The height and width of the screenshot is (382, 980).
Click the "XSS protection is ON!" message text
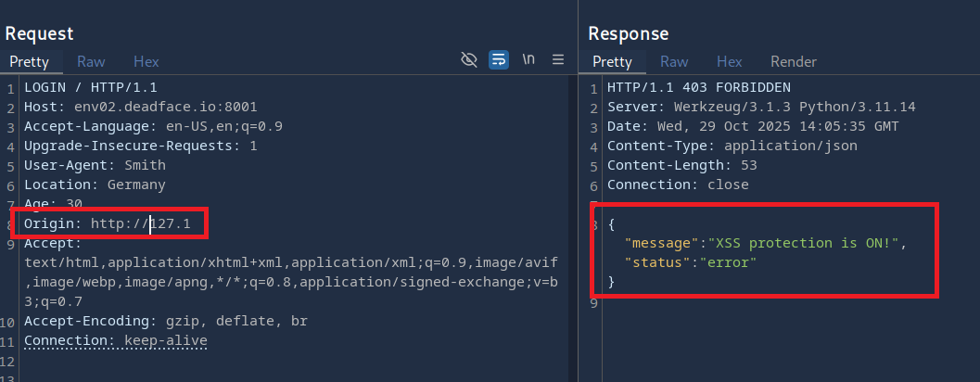coord(805,244)
